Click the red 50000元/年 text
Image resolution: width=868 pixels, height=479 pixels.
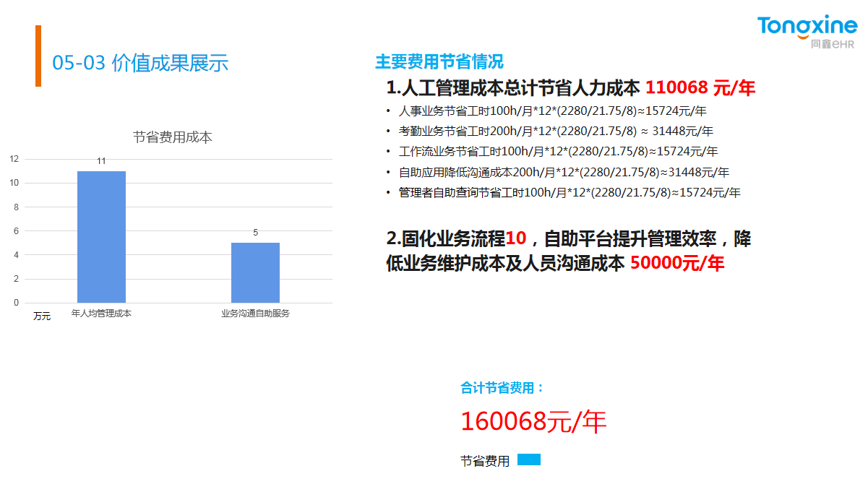[676, 264]
